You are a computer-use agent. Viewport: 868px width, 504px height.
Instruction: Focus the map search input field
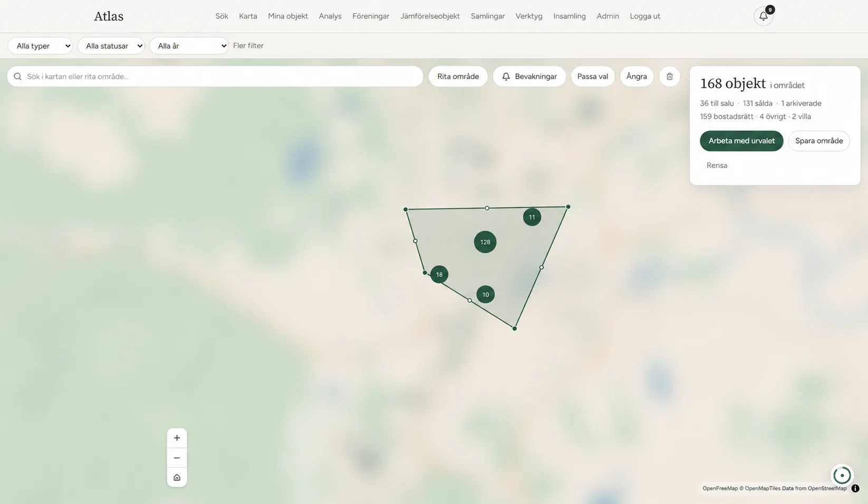click(215, 76)
